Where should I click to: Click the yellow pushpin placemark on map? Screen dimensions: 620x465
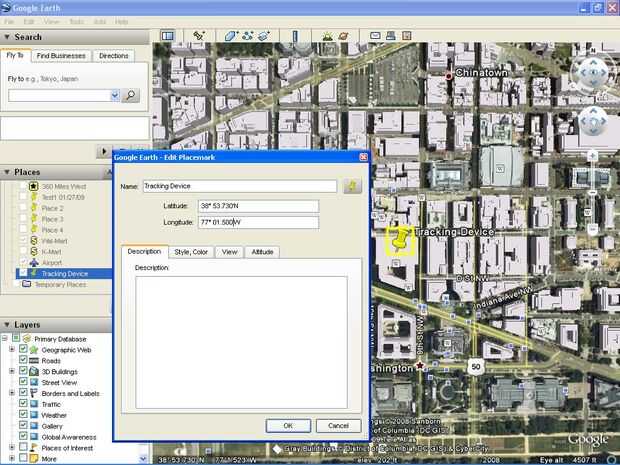click(x=400, y=240)
